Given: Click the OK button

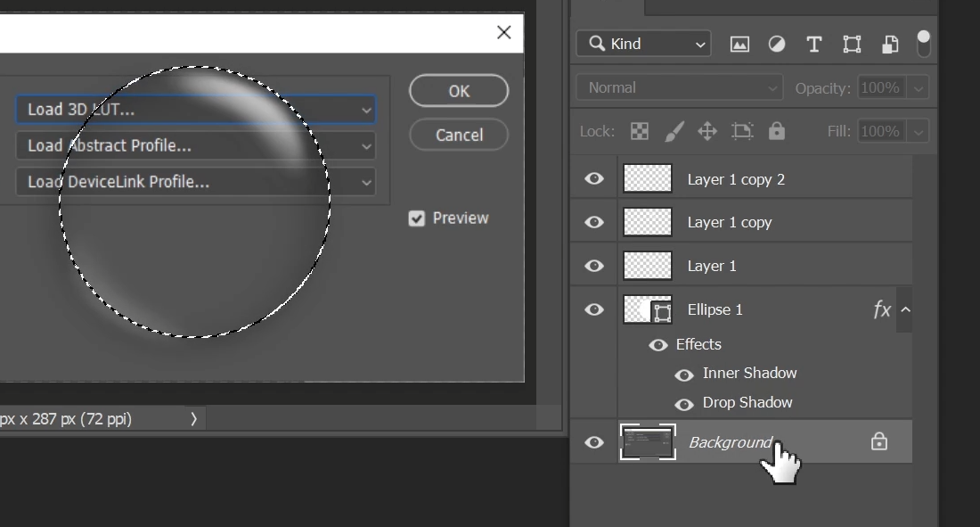Looking at the screenshot, I should point(459,91).
